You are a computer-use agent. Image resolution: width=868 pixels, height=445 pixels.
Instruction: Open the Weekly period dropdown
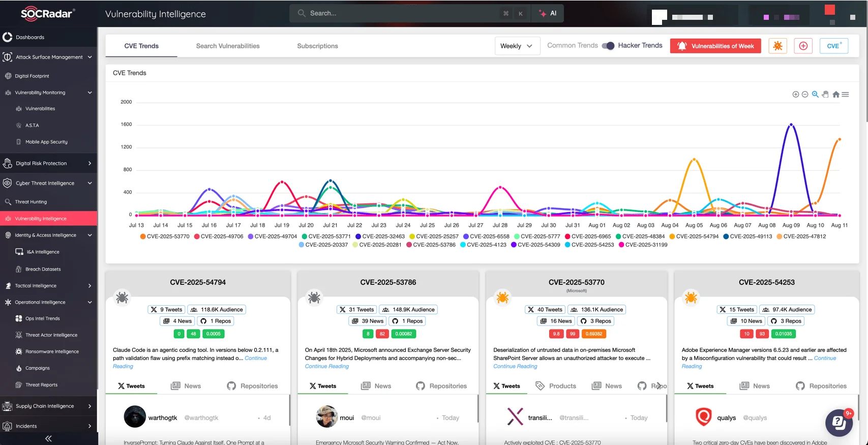517,46
